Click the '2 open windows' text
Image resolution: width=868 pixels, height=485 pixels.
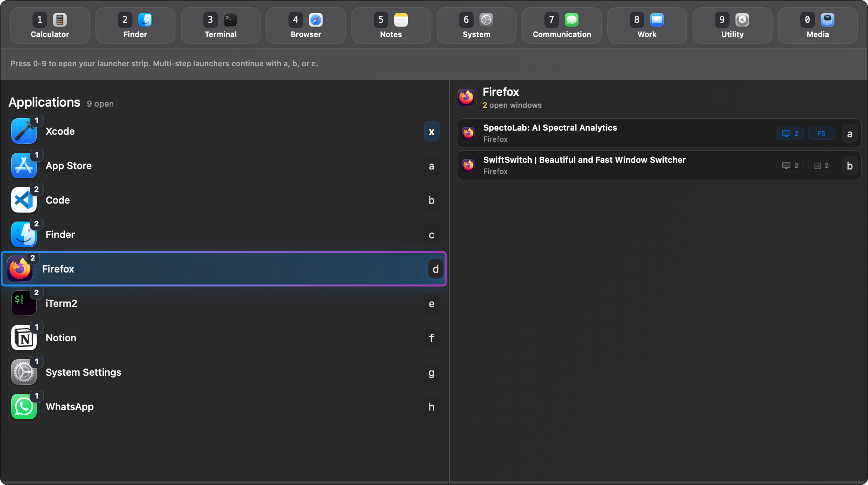pos(512,105)
